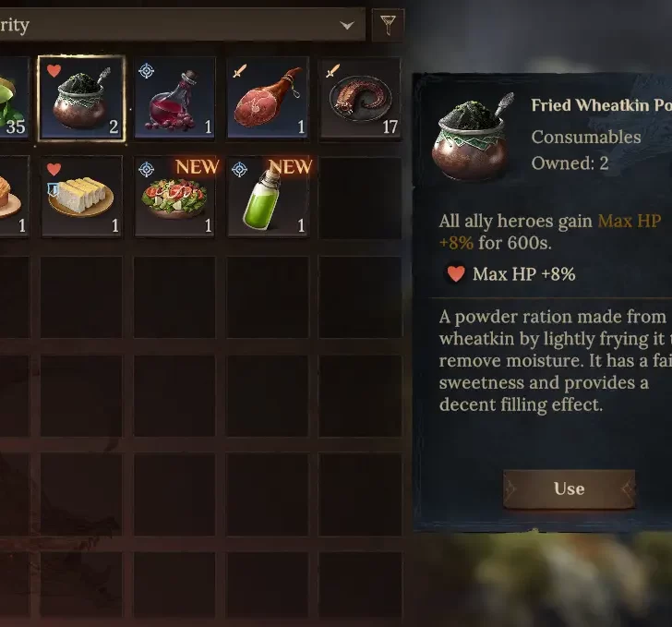Click the empty slot beside green juice
The image size is (672, 627).
pos(360,197)
